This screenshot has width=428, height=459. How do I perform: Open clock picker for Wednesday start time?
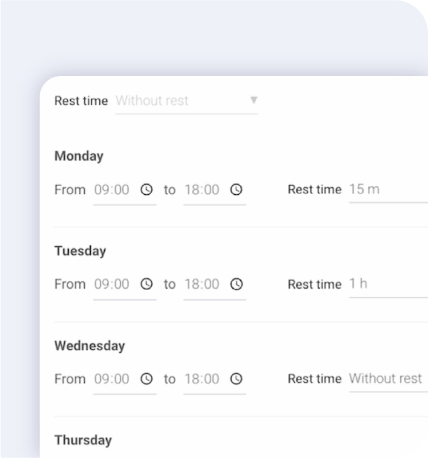click(x=146, y=379)
